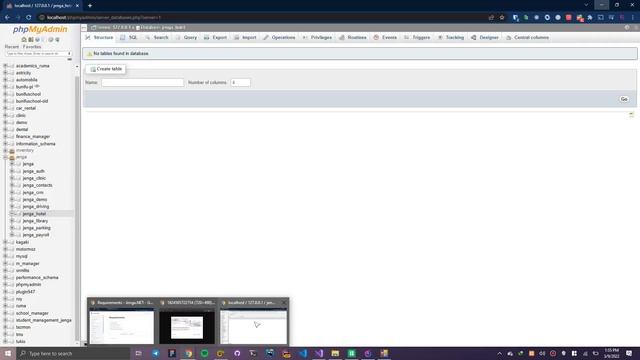
Task: Expand the finance_manager database node
Action: click(x=5, y=136)
